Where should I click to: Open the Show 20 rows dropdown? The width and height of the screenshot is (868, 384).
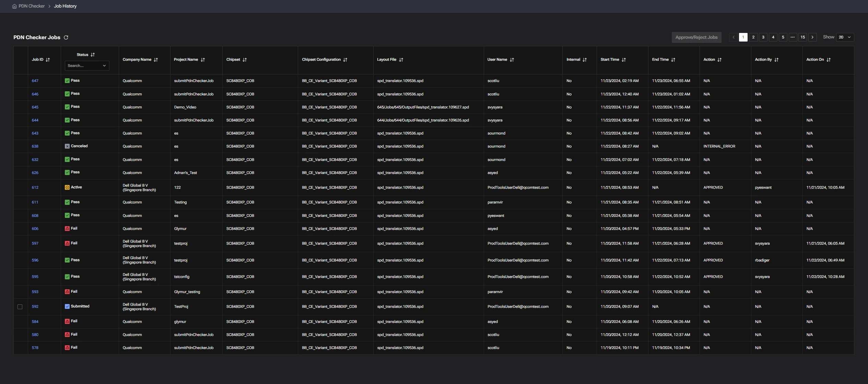[x=845, y=37]
